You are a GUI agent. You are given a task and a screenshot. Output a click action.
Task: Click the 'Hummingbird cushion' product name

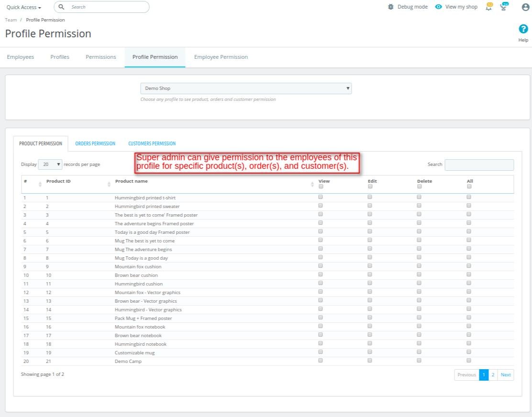click(x=138, y=284)
